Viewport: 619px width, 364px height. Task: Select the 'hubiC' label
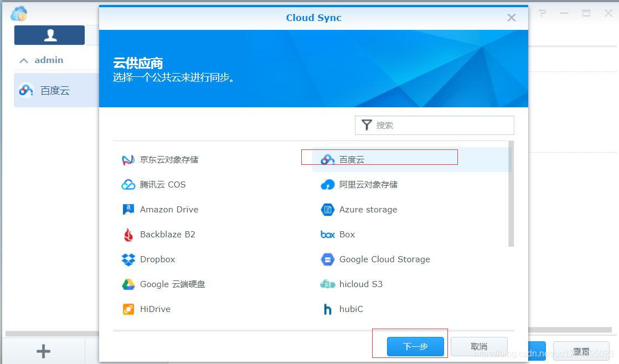(351, 309)
